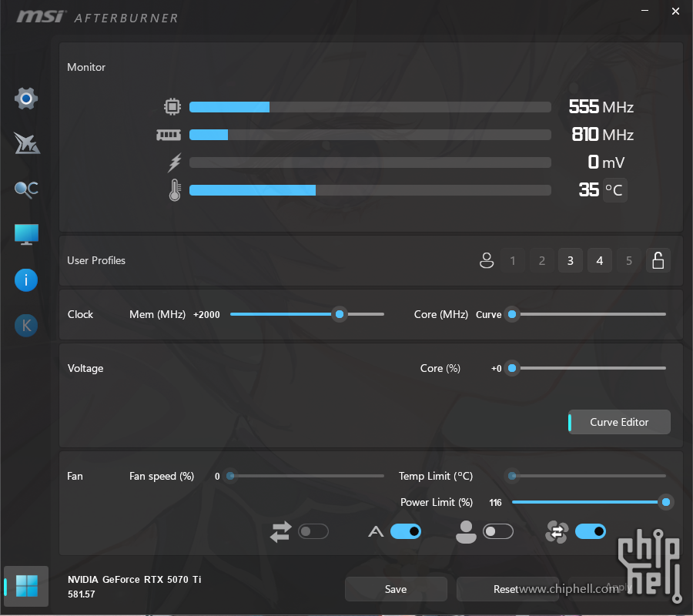The width and height of the screenshot is (693, 616).
Task: Toggle the fan sync switch
Action: click(590, 531)
